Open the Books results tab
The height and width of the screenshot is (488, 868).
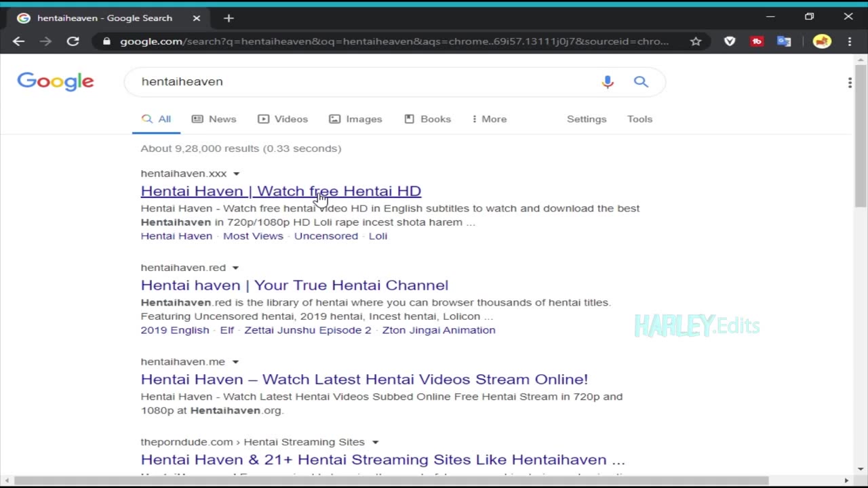pyautogui.click(x=428, y=119)
